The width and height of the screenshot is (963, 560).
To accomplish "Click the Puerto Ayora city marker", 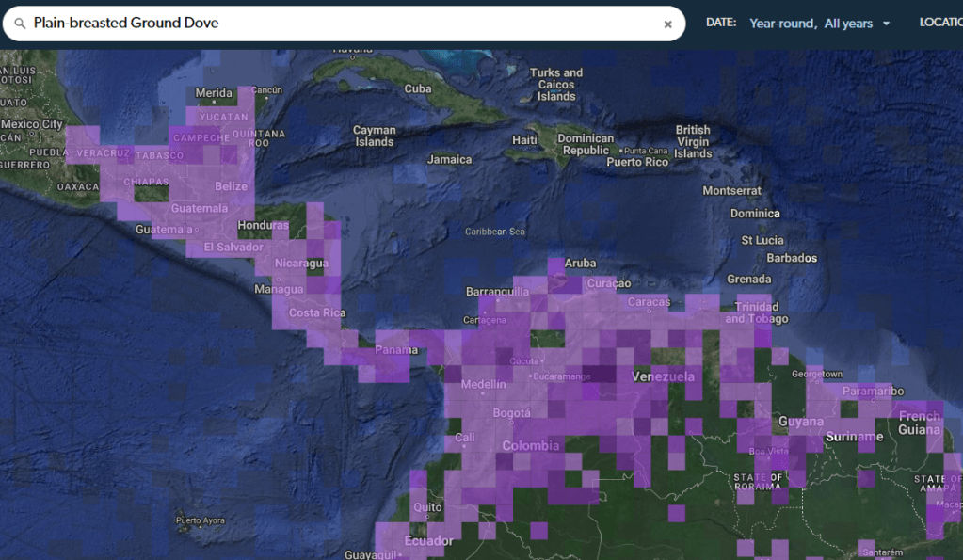I will click(x=179, y=520).
